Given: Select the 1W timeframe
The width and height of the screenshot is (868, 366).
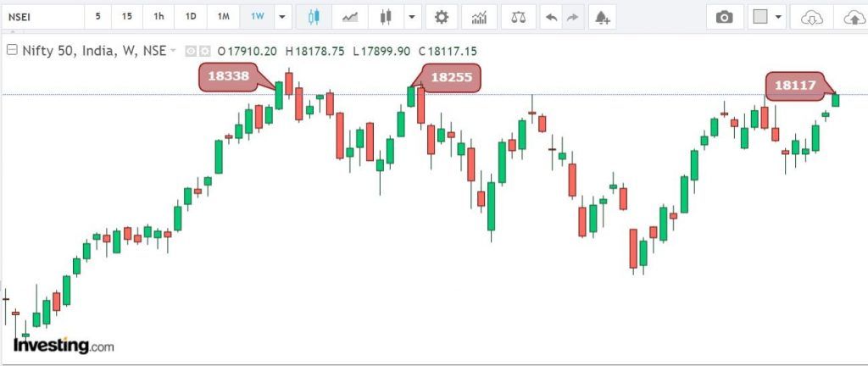Looking at the screenshot, I should click(258, 17).
